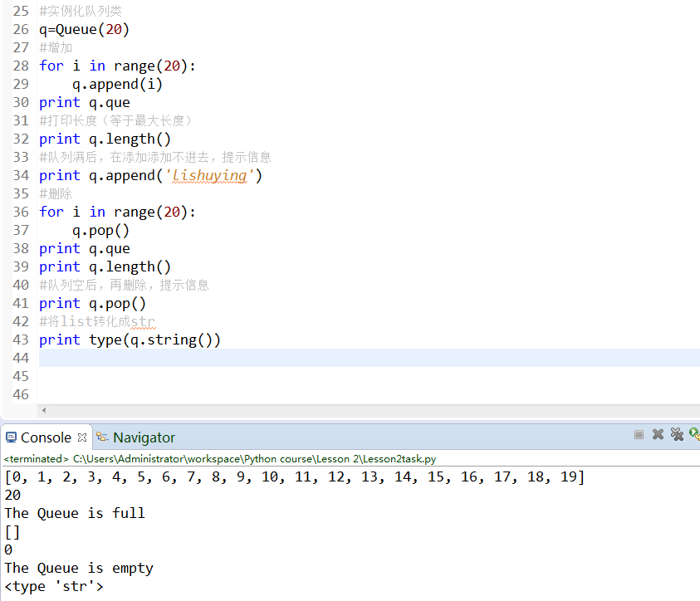The width and height of the screenshot is (700, 601).
Task: Click the second 'for i in range(20):' line
Action: [117, 212]
